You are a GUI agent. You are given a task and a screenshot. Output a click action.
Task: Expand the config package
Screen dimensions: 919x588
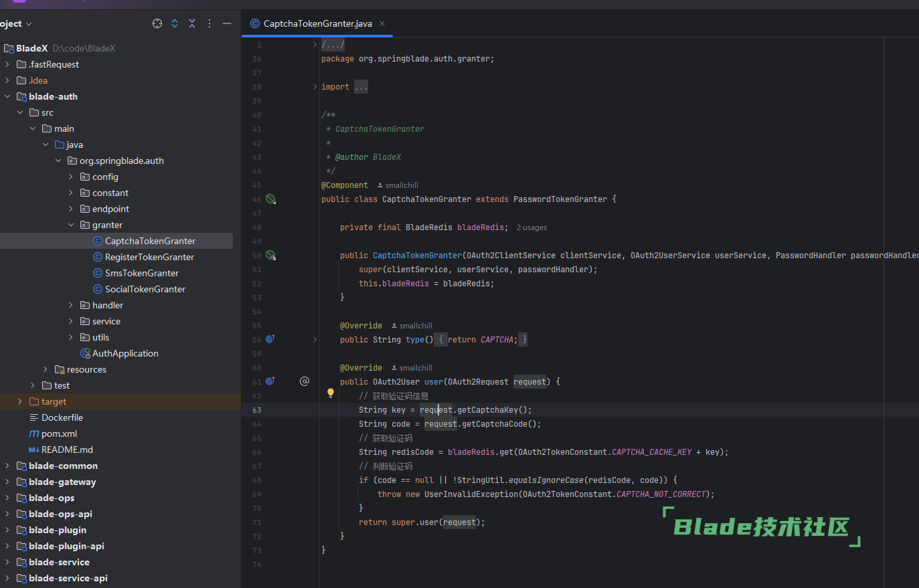71,177
